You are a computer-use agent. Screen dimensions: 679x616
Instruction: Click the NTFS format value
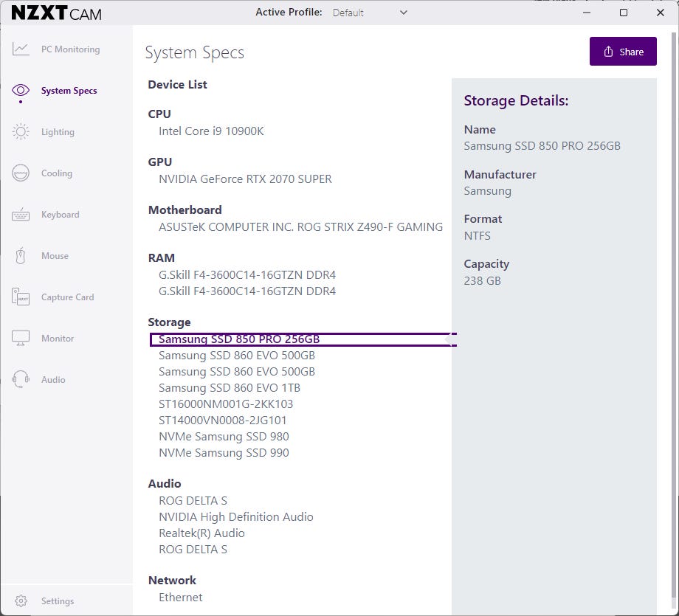point(478,236)
